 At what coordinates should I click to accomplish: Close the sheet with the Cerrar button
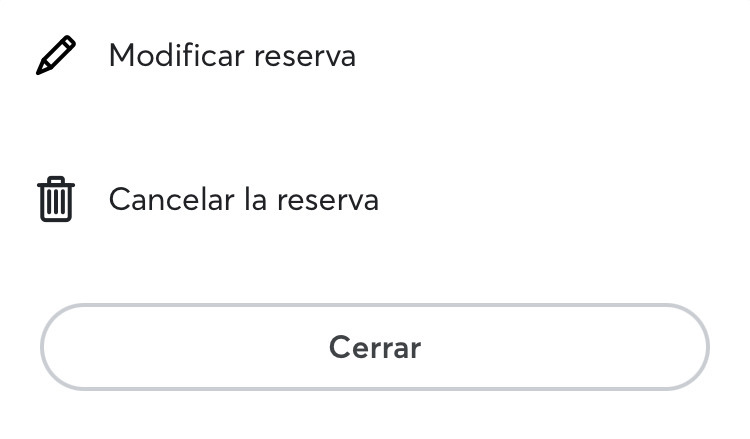[x=375, y=347]
